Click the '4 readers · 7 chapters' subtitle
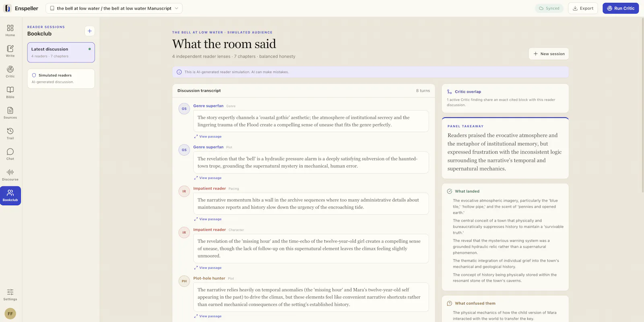Image resolution: width=644 pixels, height=322 pixels. pyautogui.click(x=50, y=56)
